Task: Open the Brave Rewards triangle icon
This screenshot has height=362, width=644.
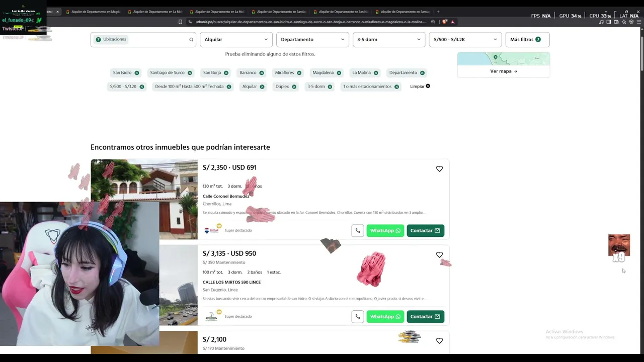Action: [x=453, y=22]
